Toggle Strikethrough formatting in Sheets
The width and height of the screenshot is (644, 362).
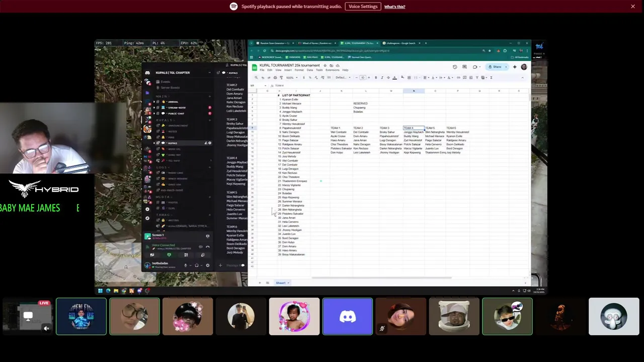point(388,77)
